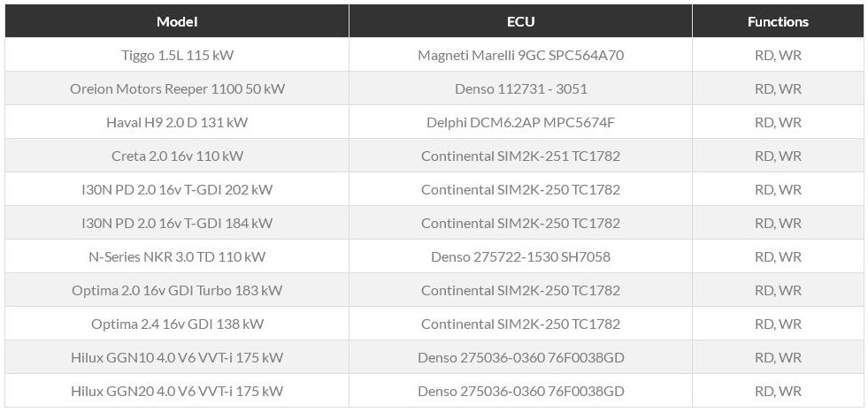
Task: Click Creta 2.0 16v 110 kW row
Action: coord(434,156)
